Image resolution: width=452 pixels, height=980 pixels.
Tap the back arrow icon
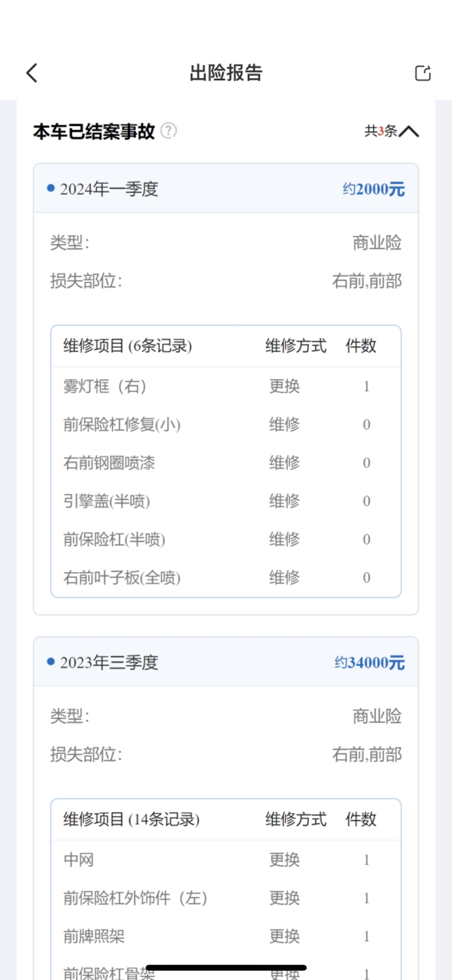tap(31, 73)
